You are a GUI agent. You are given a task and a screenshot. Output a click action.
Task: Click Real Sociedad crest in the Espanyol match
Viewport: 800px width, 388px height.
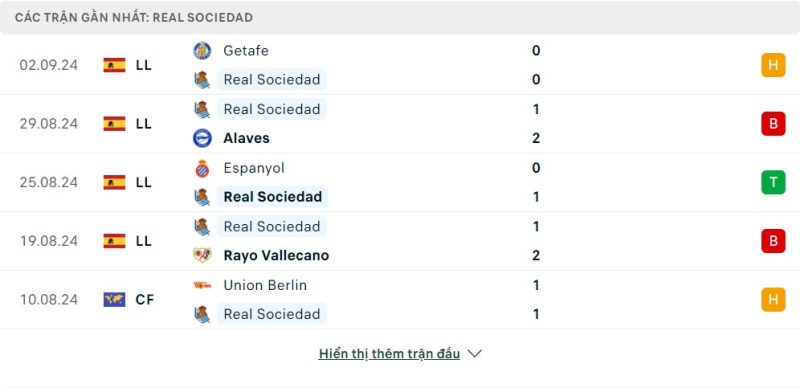click(x=202, y=197)
